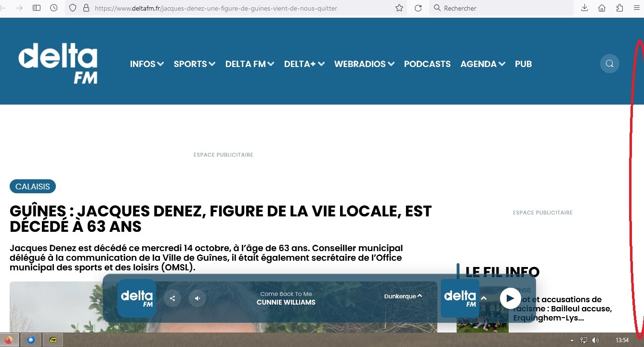The image size is (644, 347).
Task: Expand the SPORTS menu
Action: [x=195, y=64]
